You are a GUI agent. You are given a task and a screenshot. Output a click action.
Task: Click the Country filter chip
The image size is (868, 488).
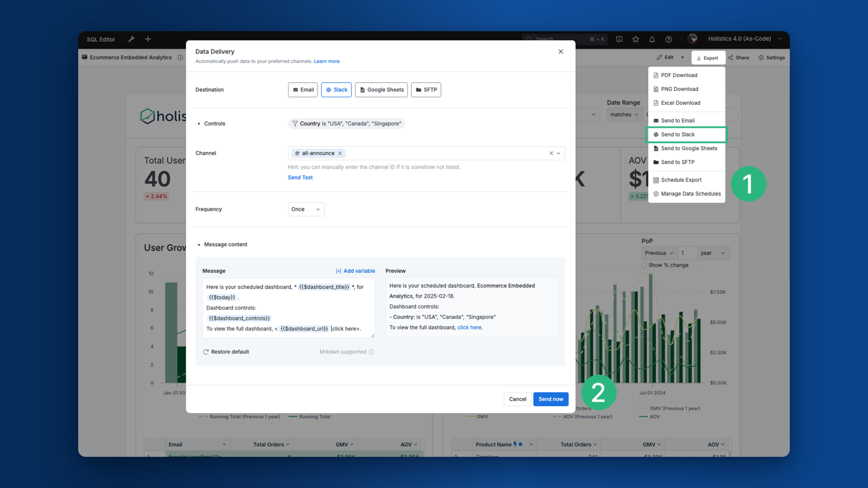tap(346, 124)
